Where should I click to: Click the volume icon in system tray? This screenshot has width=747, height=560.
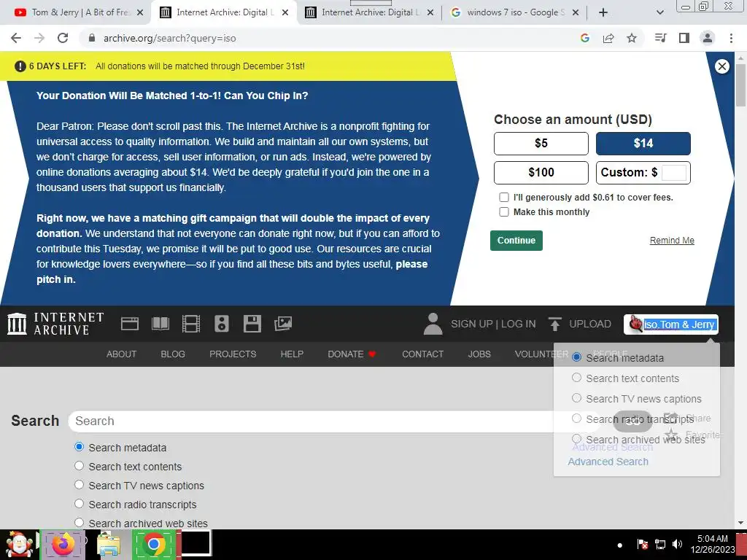[677, 544]
